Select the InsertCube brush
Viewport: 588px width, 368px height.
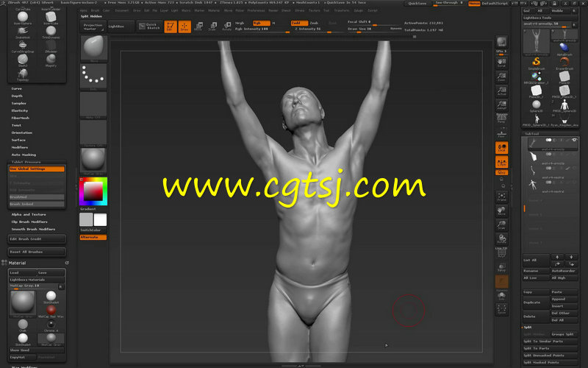click(x=51, y=18)
